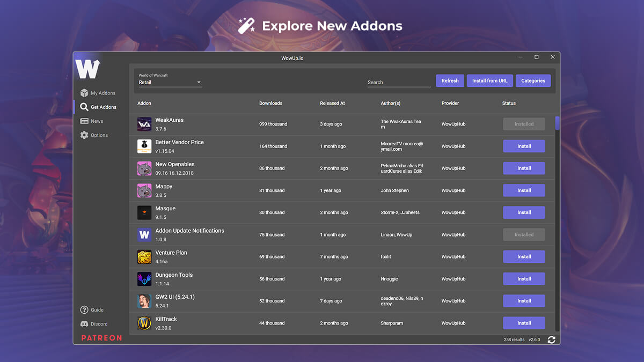The height and width of the screenshot is (362, 644).
Task: Click the Search input field
Action: [x=399, y=82]
